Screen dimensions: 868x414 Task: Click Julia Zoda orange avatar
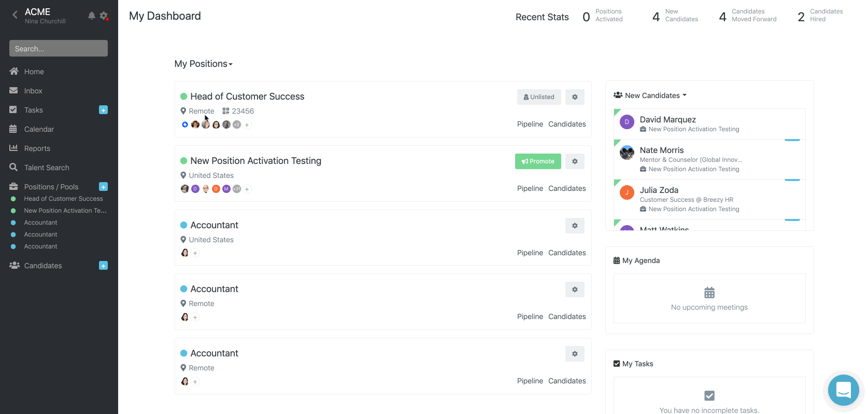tap(627, 192)
